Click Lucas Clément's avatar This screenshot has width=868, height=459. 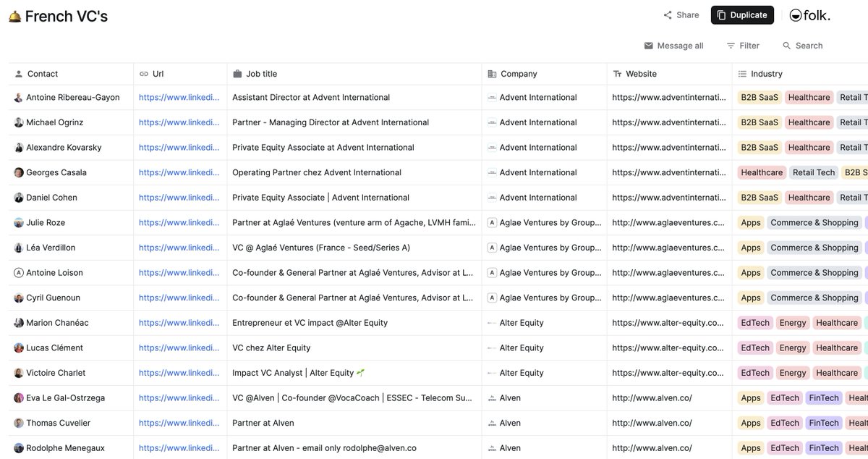click(x=19, y=348)
